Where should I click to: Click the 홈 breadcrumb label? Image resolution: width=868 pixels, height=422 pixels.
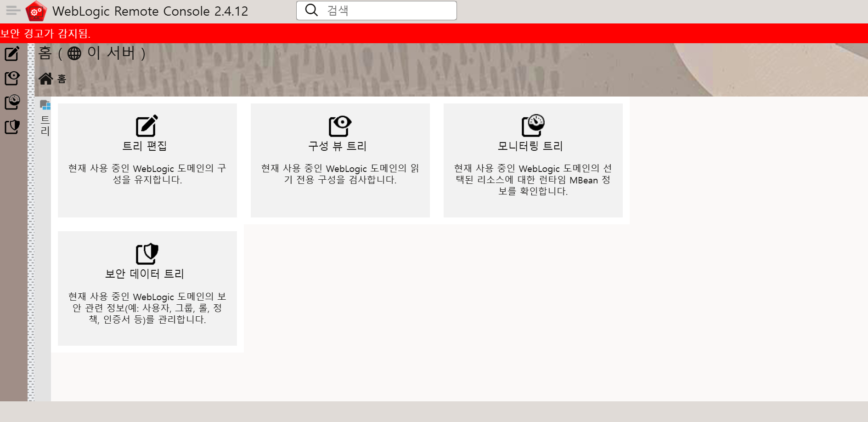click(x=62, y=79)
